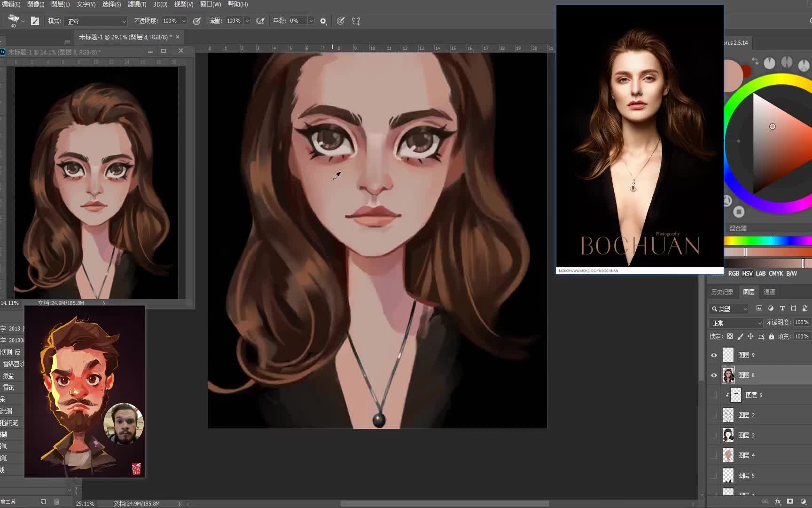The image size is (812, 508).
Task: Open the panel menu icon left of document tab
Action: [67, 42]
